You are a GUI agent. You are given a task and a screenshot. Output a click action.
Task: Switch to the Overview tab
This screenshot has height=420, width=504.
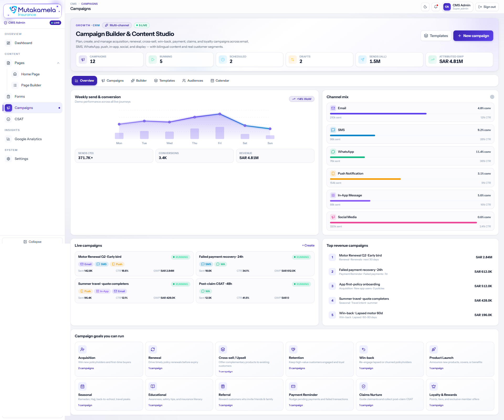pos(84,81)
